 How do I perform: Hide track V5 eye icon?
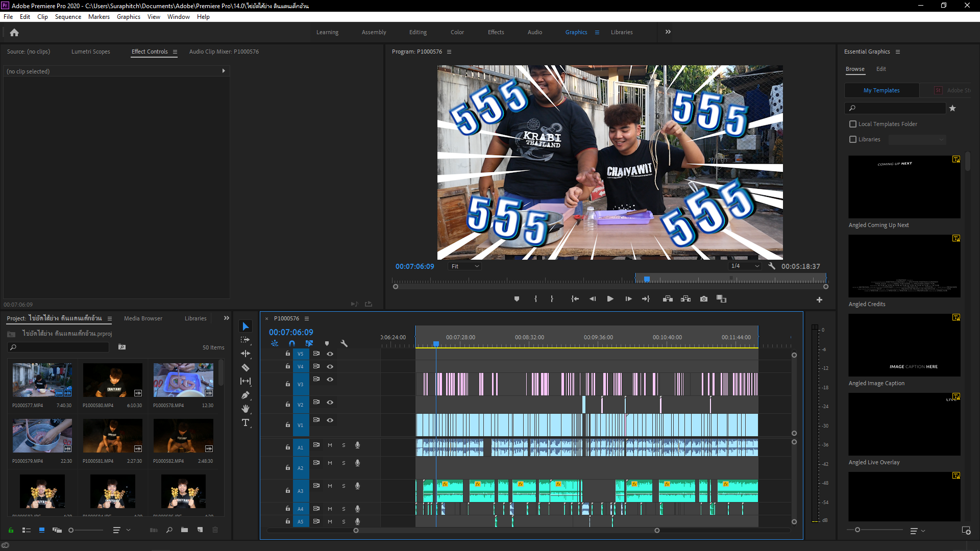tap(330, 354)
